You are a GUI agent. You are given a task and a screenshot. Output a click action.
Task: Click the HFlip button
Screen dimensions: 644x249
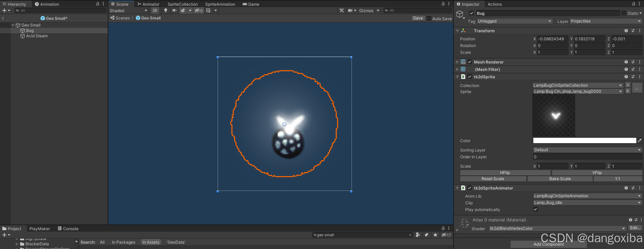(x=505, y=173)
